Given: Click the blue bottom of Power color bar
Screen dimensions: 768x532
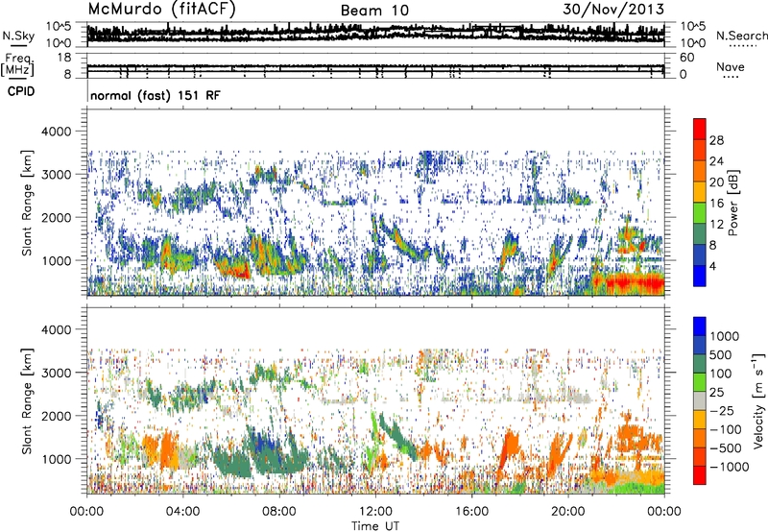Looking at the screenshot, I should 700,276.
